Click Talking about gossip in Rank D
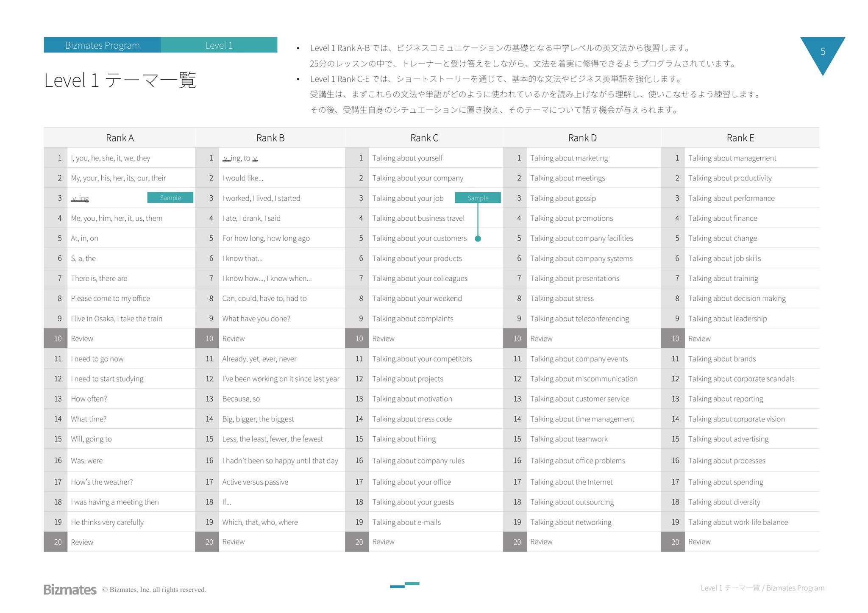Viewport: 868px width, 613px height. [563, 198]
